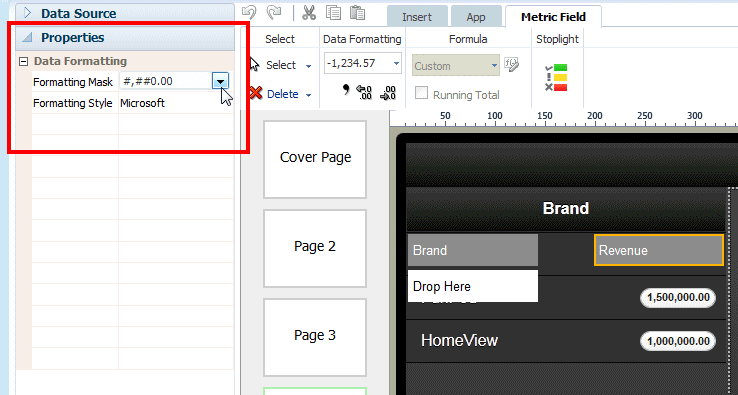Click the HomeView row label
The height and width of the screenshot is (395, 738).
tap(459, 340)
